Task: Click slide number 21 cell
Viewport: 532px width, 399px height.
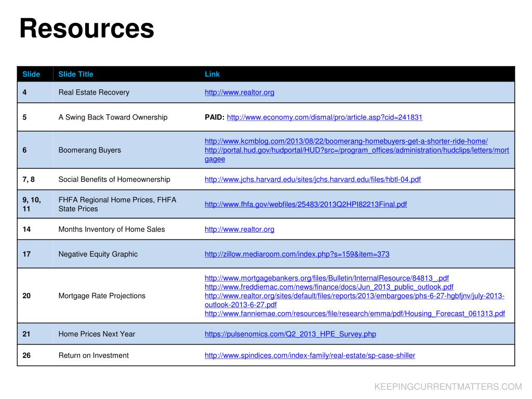Action: point(35,334)
